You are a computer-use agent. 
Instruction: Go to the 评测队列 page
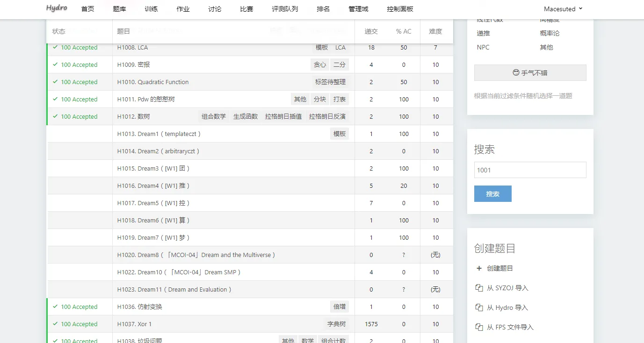[x=285, y=9]
